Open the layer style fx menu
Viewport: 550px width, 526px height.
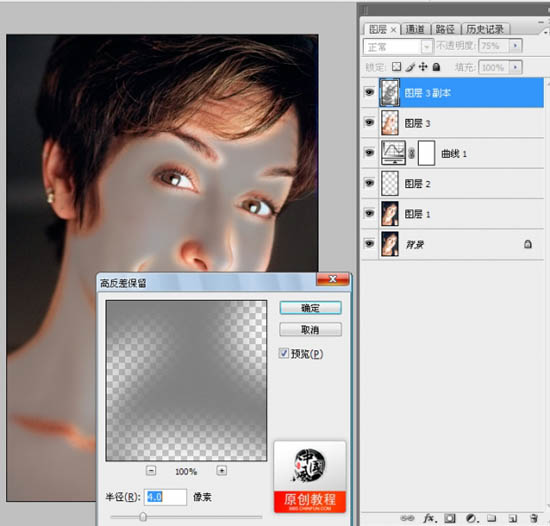[429, 518]
